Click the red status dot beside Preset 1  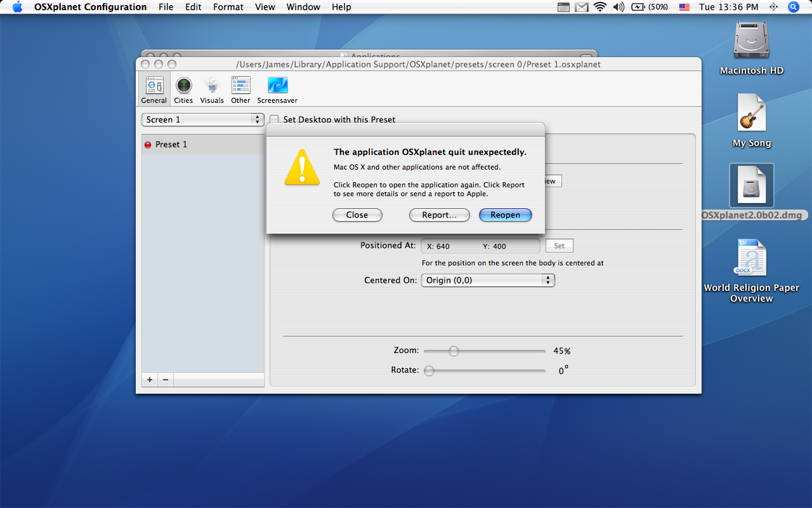pos(148,145)
